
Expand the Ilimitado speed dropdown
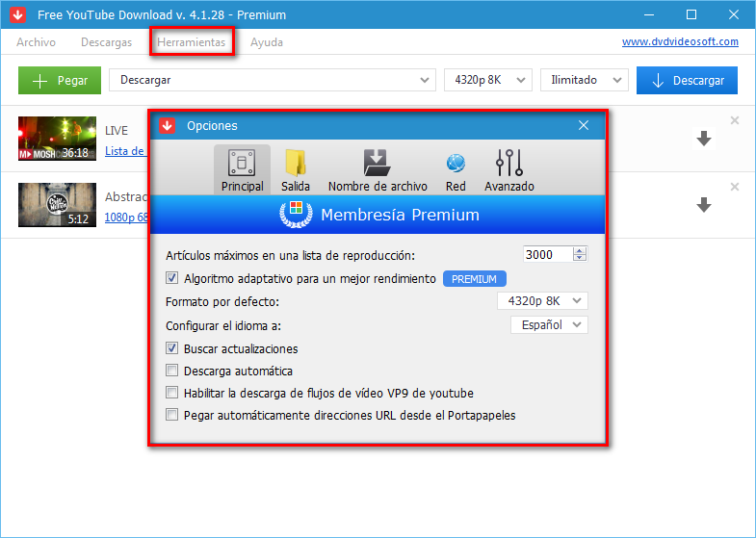click(x=585, y=80)
